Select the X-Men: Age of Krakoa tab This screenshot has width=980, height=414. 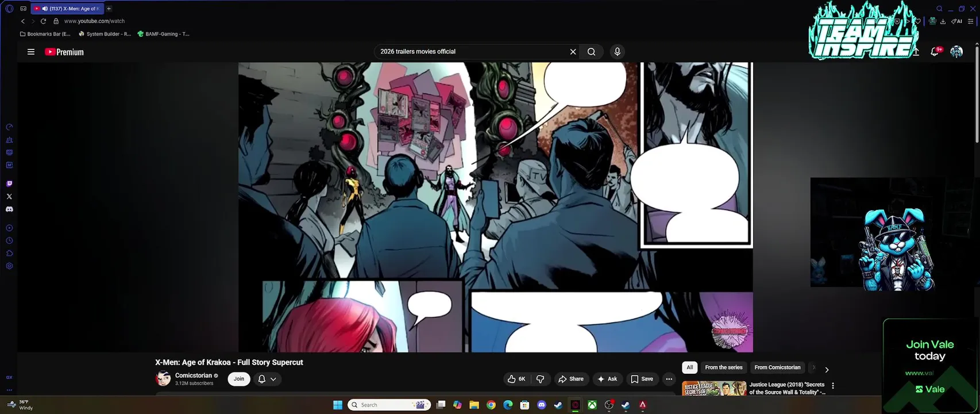coord(67,9)
